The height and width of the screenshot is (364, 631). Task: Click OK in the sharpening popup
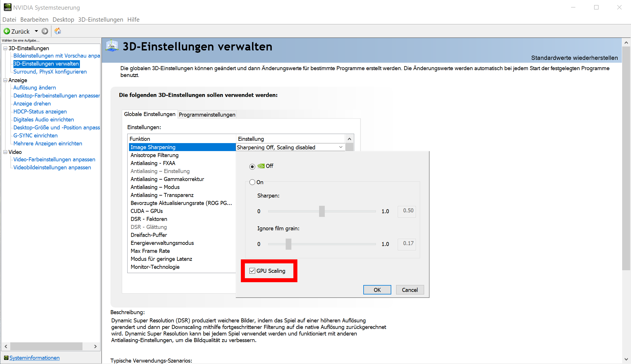(377, 290)
